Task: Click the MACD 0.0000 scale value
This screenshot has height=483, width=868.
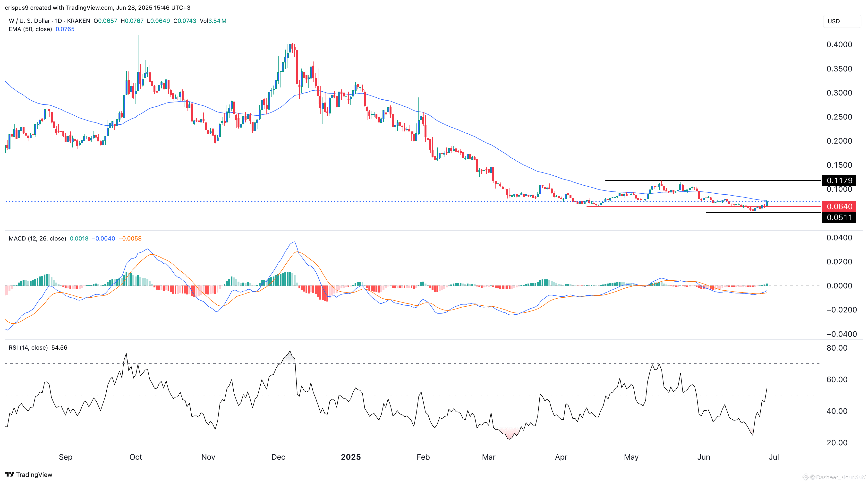Action: [x=839, y=286]
